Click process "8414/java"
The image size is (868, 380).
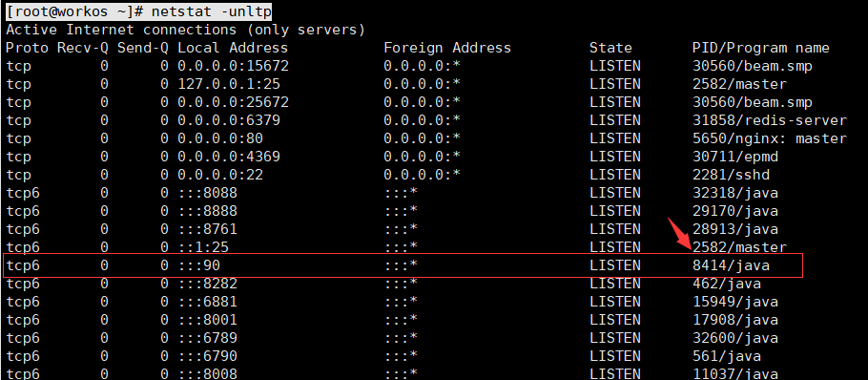pos(731,265)
